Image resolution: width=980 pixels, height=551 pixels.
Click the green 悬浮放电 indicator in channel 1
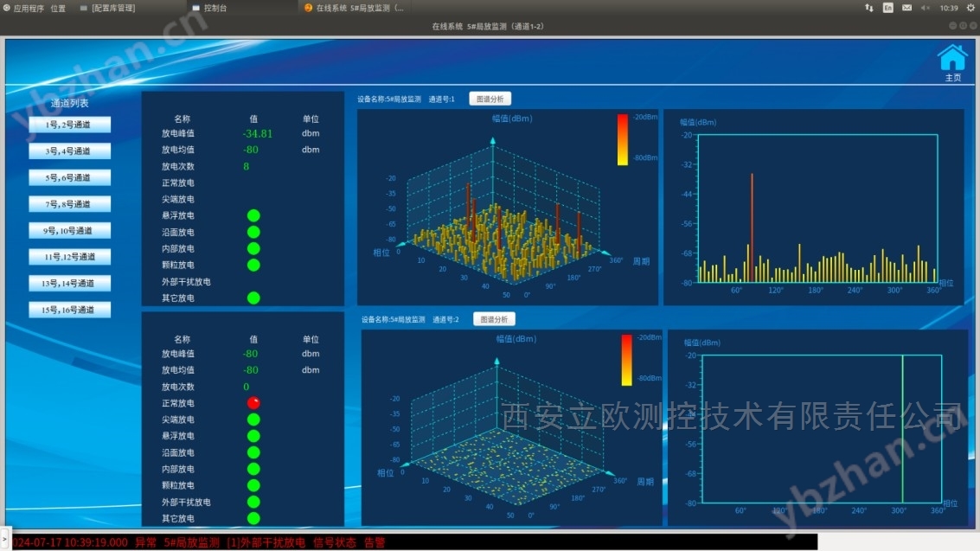click(253, 215)
